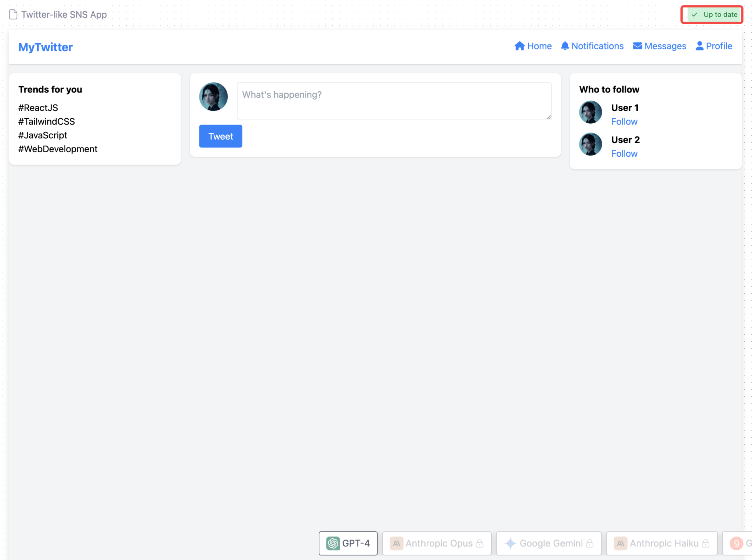The height and width of the screenshot is (560, 752).
Task: Click the User 1 name
Action: pos(625,108)
